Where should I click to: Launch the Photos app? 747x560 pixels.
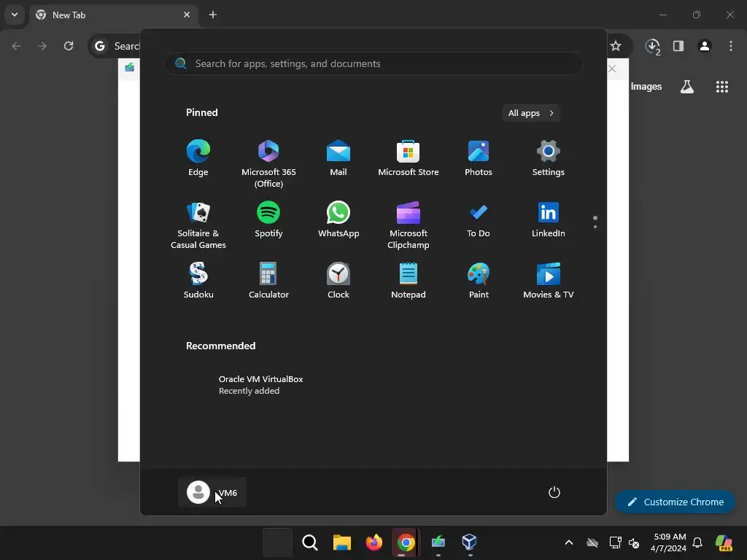pyautogui.click(x=479, y=158)
